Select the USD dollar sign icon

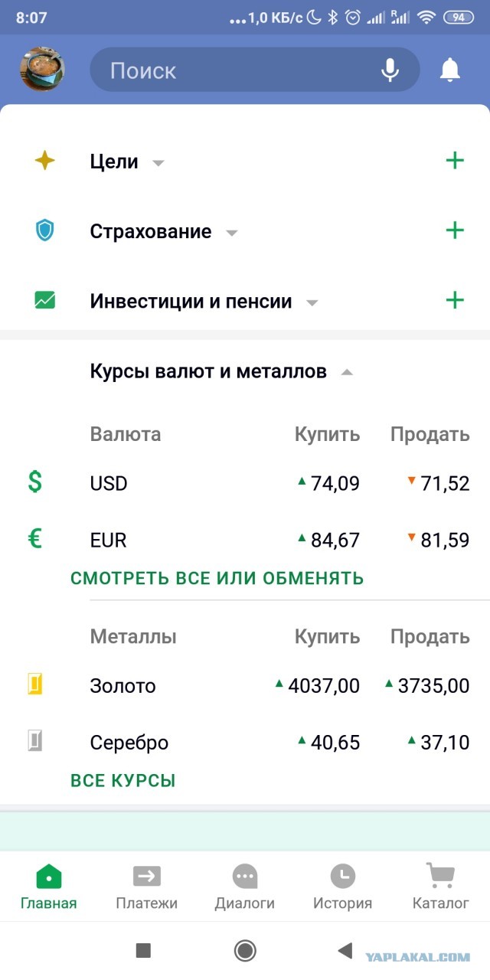pyautogui.click(x=35, y=482)
